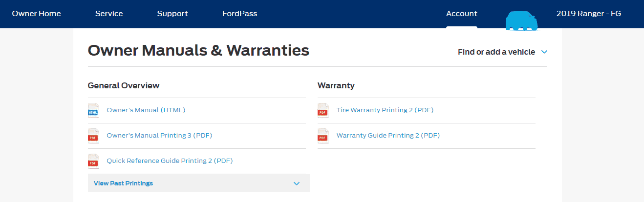This screenshot has height=202, width=644.
Task: Open the Service menu
Action: click(x=109, y=14)
